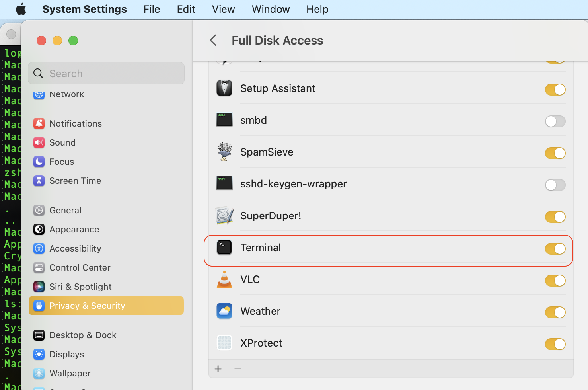Go back with the chevron arrow
The image size is (588, 390).
[x=213, y=40]
